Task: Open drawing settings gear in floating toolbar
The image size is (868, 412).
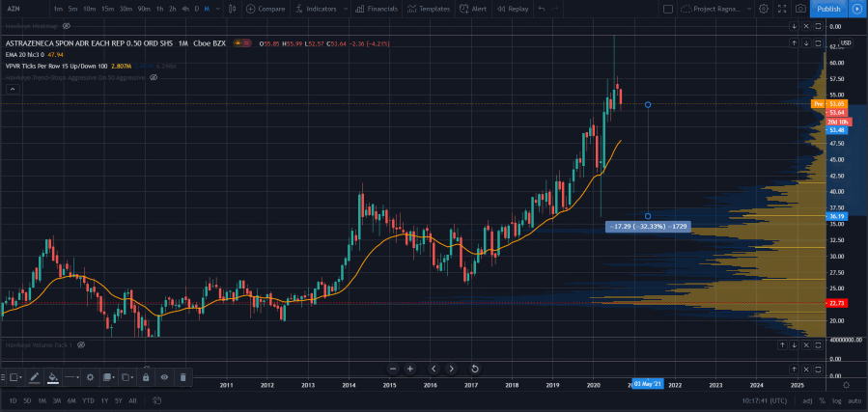Action: 90,377
